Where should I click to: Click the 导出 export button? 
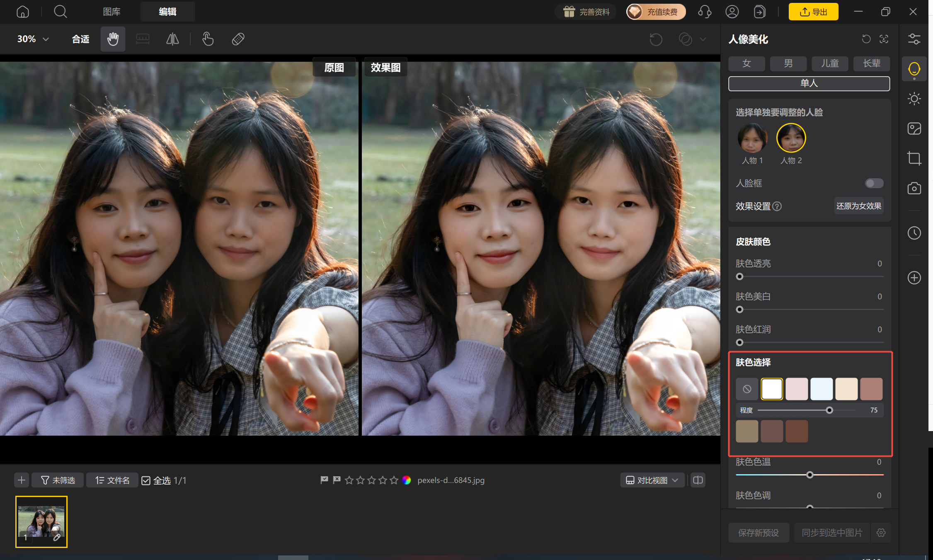813,12
